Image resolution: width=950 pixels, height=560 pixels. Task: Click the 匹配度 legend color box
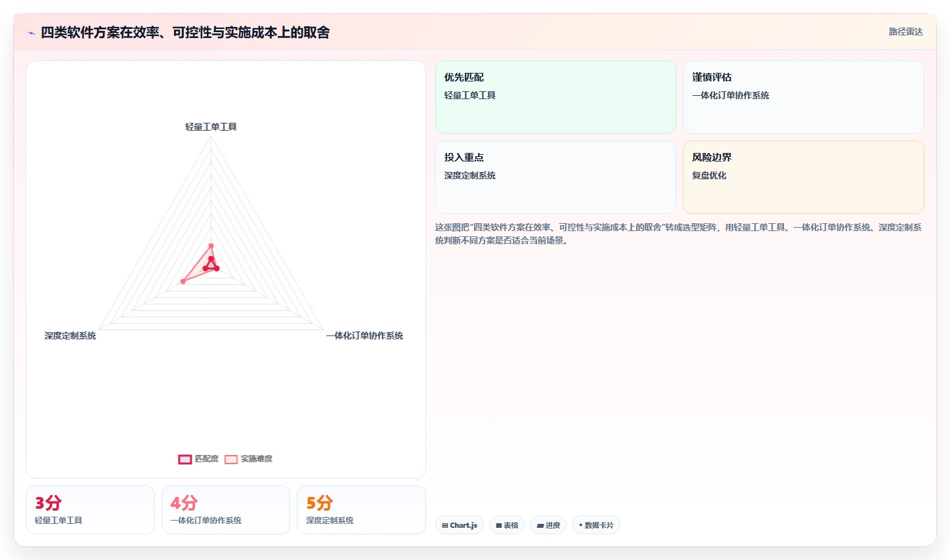(184, 460)
